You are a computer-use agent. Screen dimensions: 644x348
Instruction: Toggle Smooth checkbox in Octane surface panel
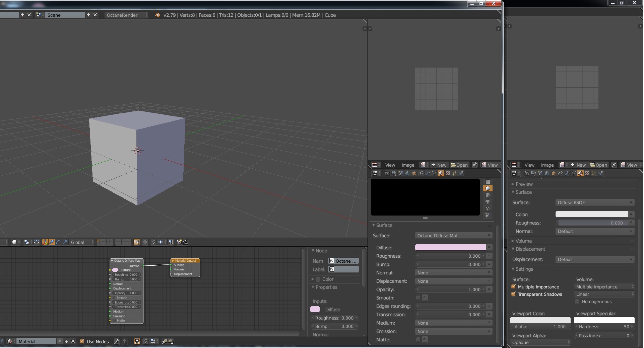[x=418, y=297]
